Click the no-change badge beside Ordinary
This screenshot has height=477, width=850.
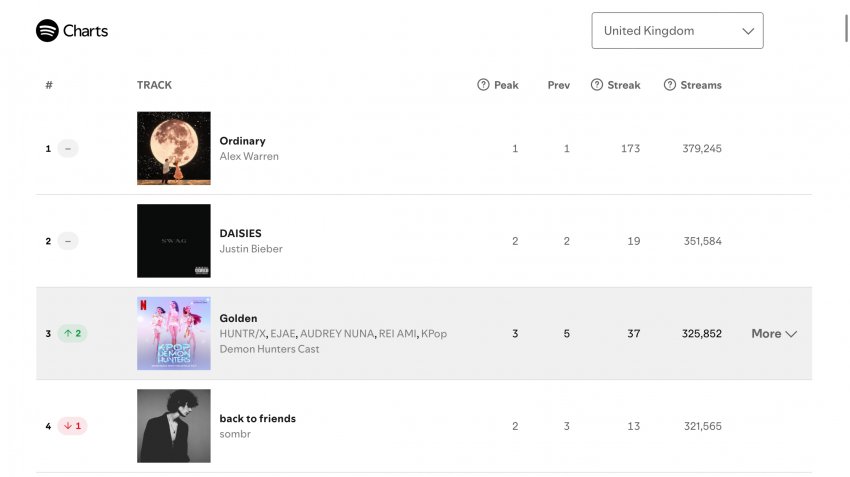click(x=68, y=149)
